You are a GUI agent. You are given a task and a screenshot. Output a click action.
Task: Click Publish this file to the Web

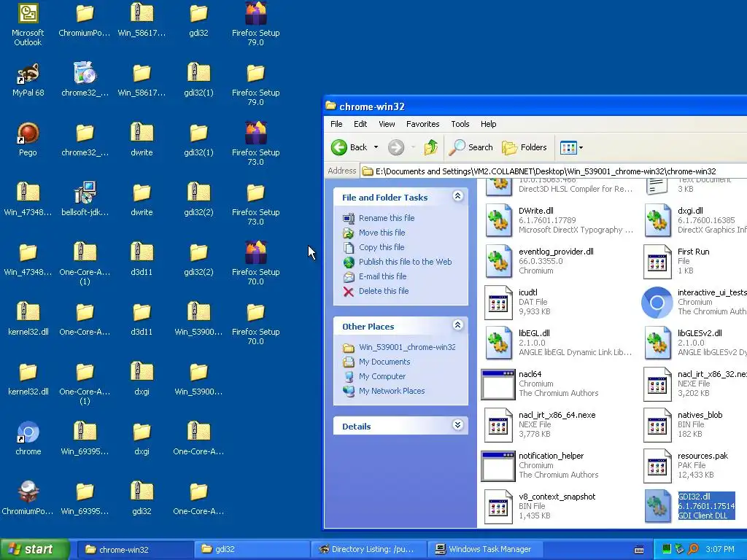pyautogui.click(x=405, y=262)
